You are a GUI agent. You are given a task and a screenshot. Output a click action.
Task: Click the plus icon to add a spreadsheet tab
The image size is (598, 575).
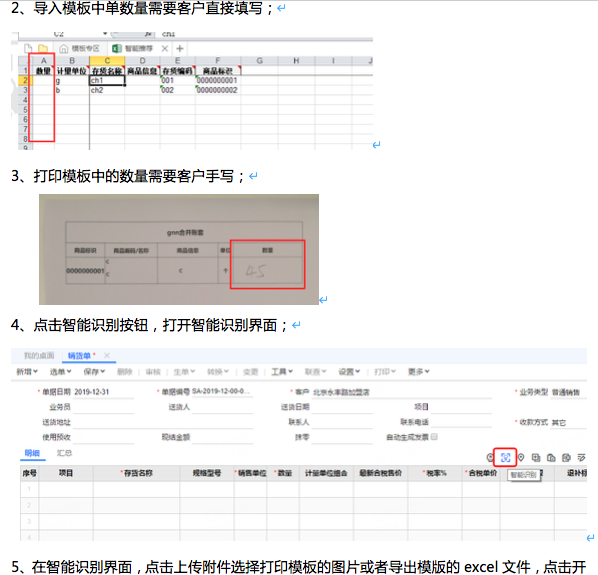tap(180, 48)
